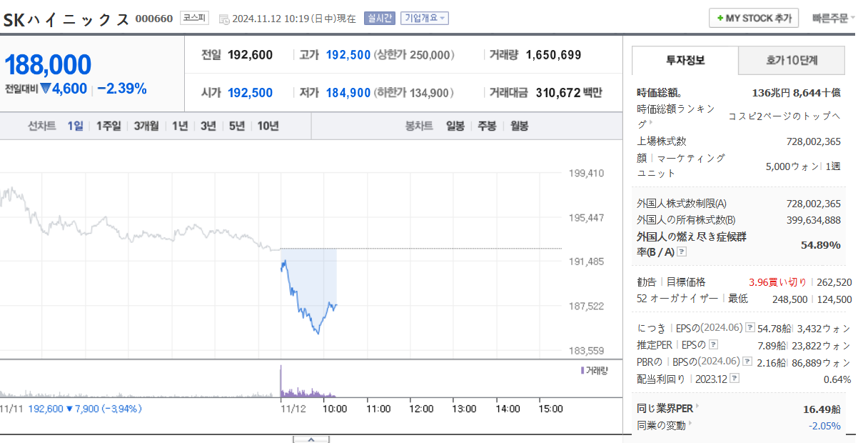Click the 거래량 legend color marker
This screenshot has height=443, width=868.
coord(582,370)
